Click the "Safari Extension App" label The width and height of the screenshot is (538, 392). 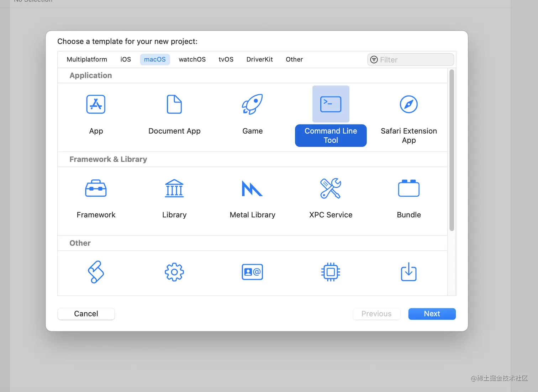[x=409, y=136]
